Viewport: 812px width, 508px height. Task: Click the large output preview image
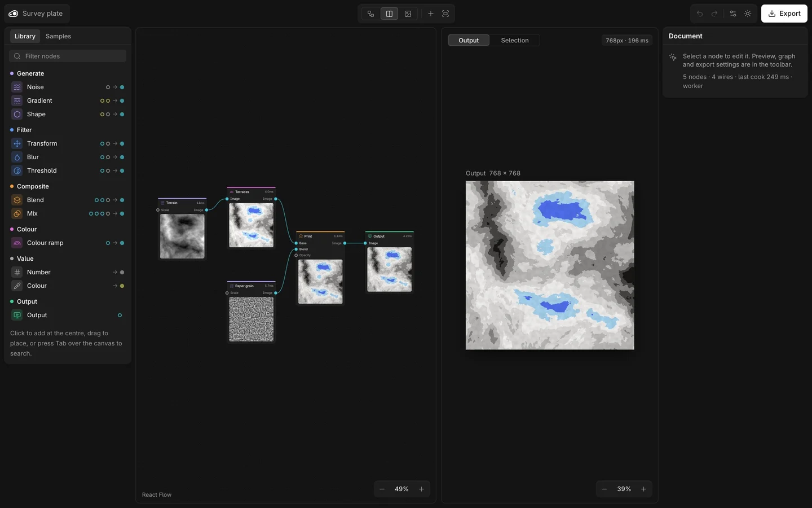pyautogui.click(x=550, y=265)
